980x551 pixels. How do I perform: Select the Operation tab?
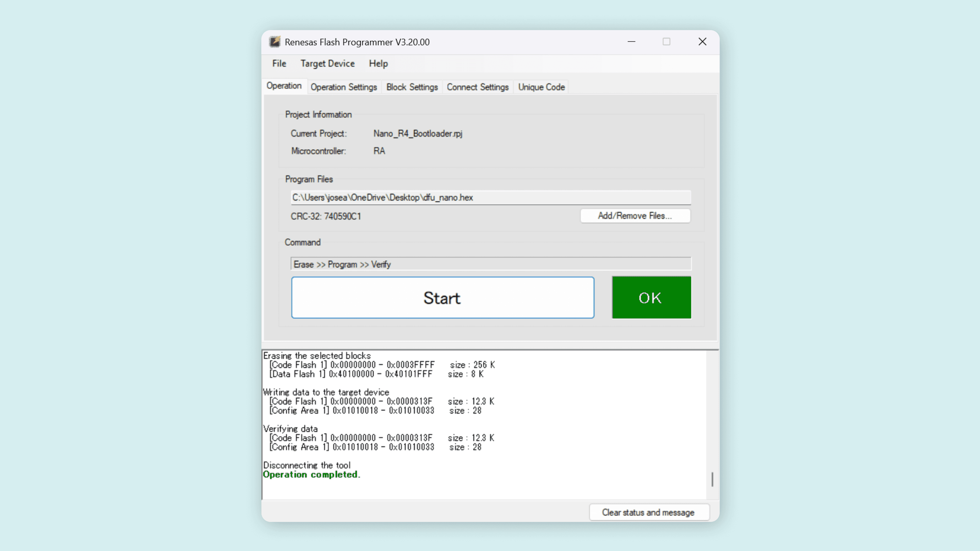pos(285,86)
